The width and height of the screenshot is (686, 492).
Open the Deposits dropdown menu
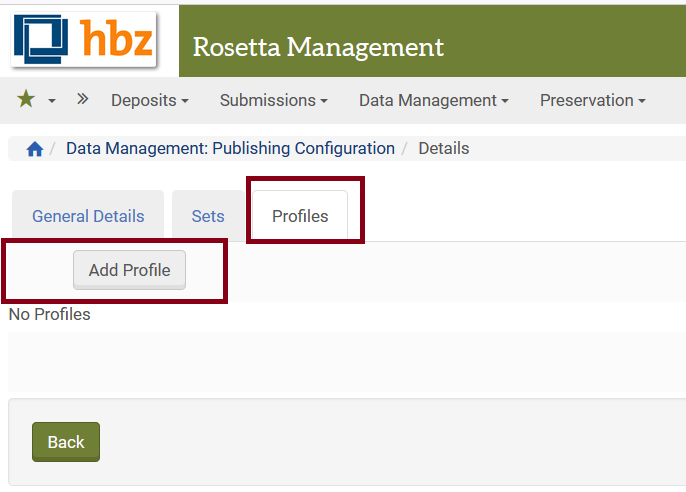coord(150,100)
